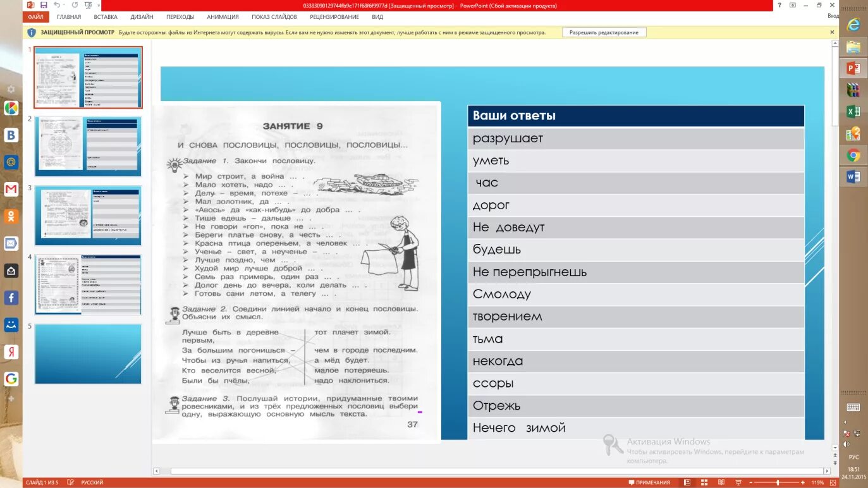Open the ПОКАЗ СЛАЙДОВ ribbon tab

[x=274, y=17]
